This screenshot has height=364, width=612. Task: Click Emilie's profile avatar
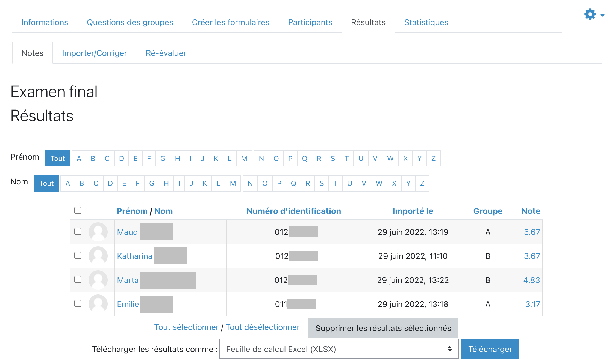point(98,304)
